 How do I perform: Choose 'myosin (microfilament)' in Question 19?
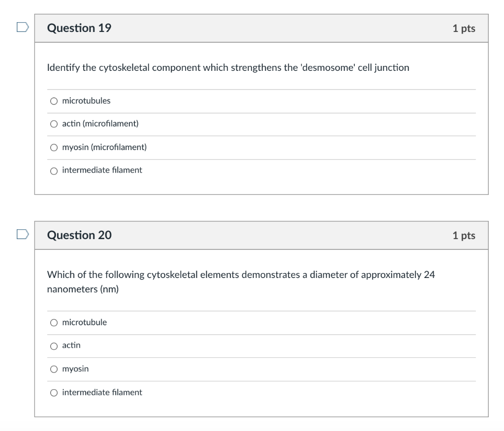[x=104, y=147]
